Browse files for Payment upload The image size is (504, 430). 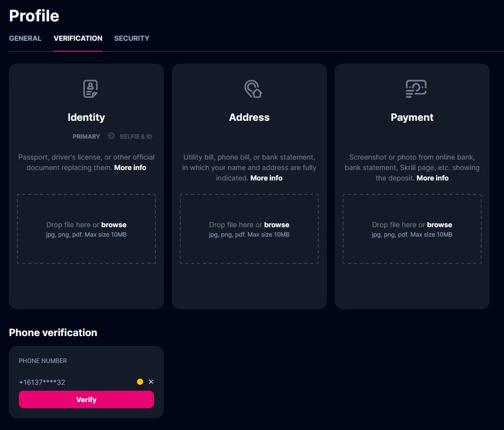[x=439, y=225]
